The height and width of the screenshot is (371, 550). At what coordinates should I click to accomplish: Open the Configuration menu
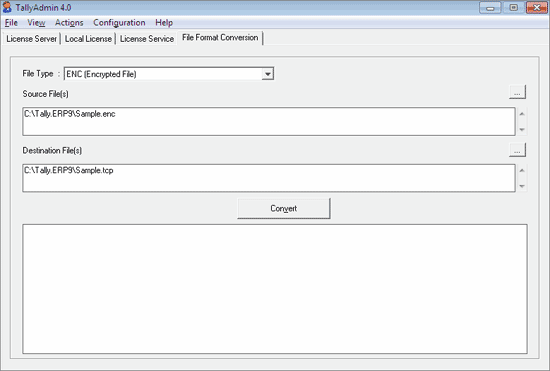(x=119, y=23)
